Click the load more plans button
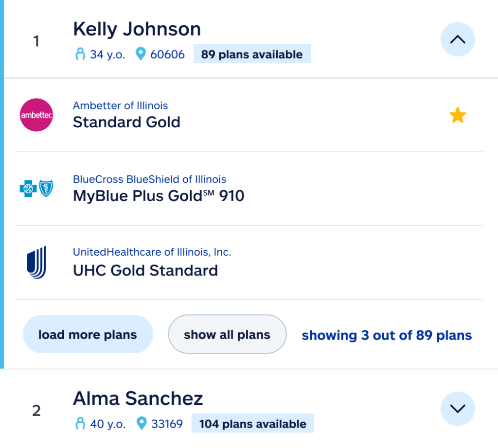The width and height of the screenshot is (498, 448). [x=88, y=334]
